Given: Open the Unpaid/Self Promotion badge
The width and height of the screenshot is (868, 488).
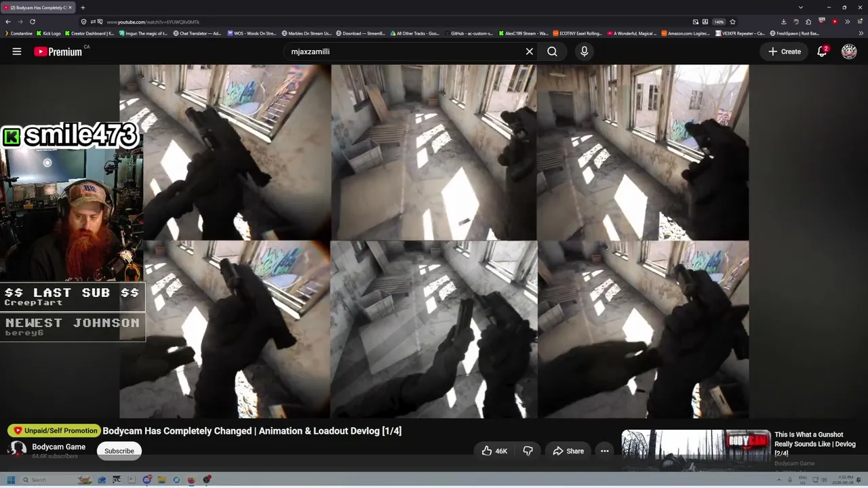Looking at the screenshot, I should pos(54,431).
